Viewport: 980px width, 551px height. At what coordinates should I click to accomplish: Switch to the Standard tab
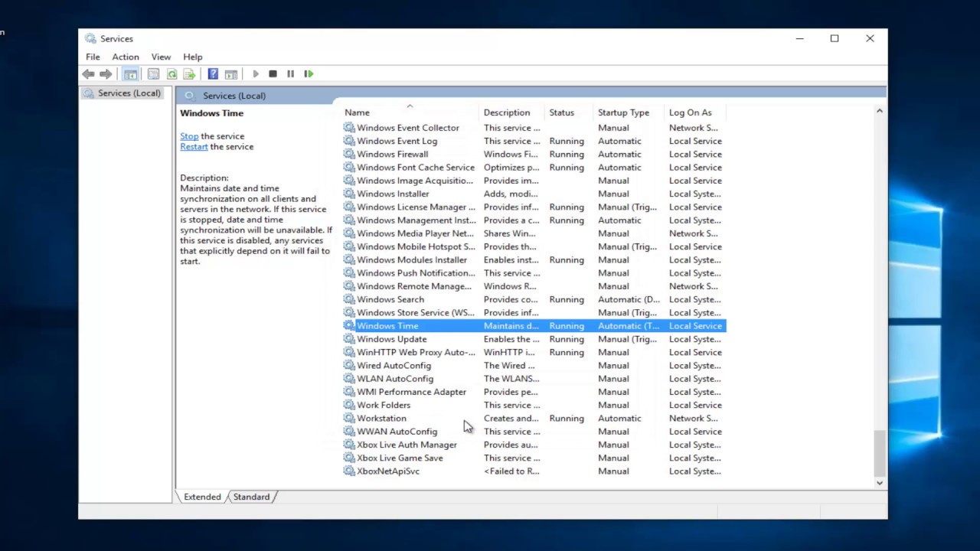click(251, 497)
